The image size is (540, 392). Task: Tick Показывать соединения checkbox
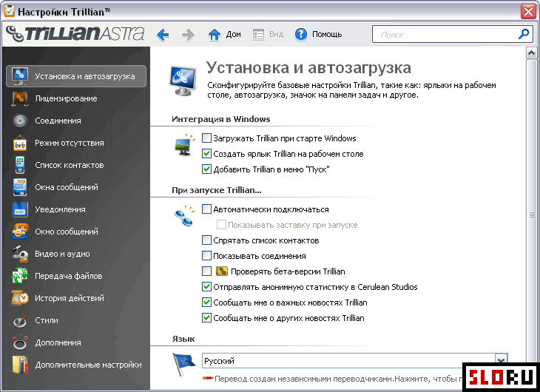206,256
